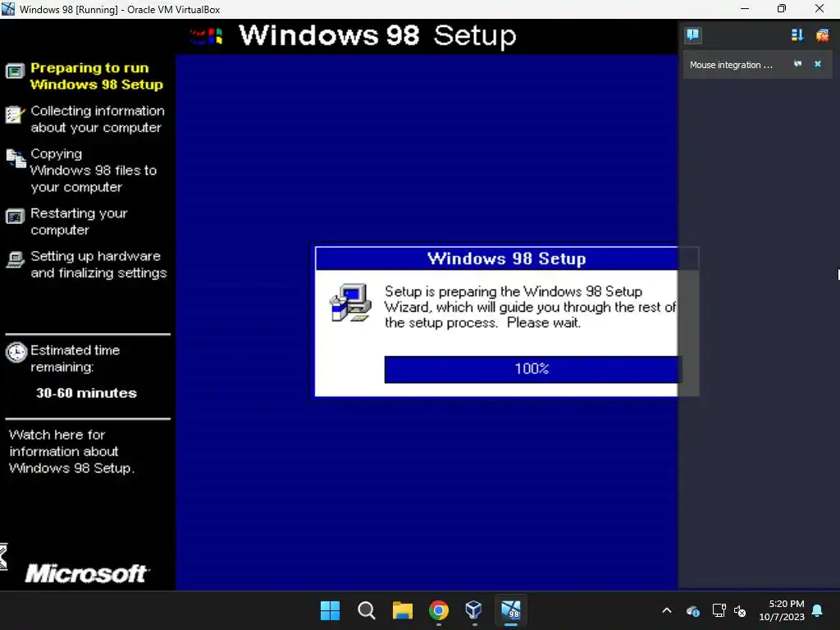Select the Windows 98 VM taskbar icon
Screen dimensions: 840x630
[510, 610]
